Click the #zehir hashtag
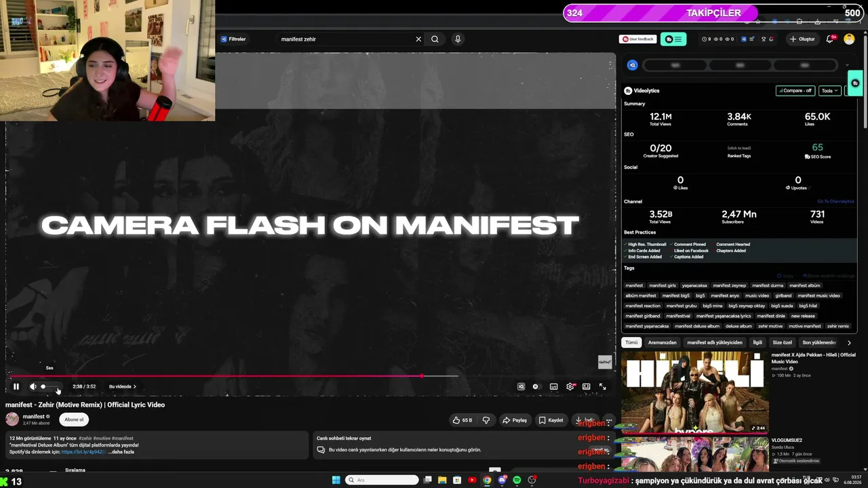868x488 pixels. (85, 439)
